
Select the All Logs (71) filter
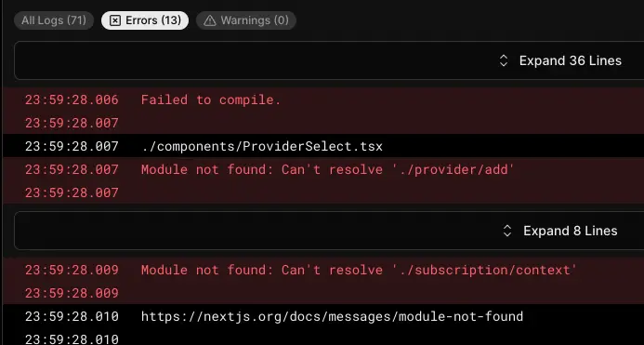[x=54, y=20]
